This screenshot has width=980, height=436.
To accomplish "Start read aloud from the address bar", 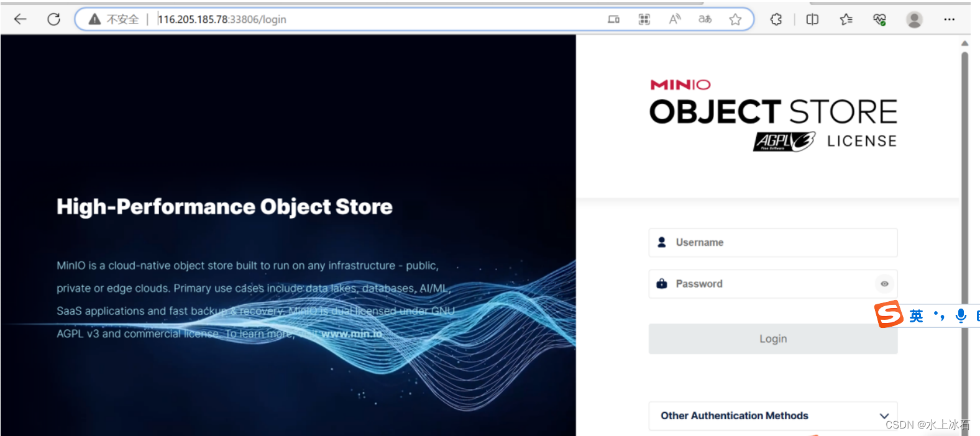I will click(x=675, y=19).
